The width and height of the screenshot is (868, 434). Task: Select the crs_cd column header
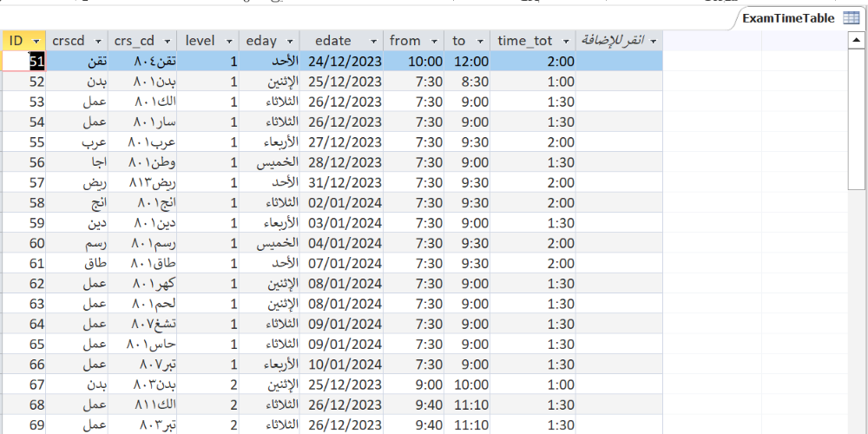143,41
